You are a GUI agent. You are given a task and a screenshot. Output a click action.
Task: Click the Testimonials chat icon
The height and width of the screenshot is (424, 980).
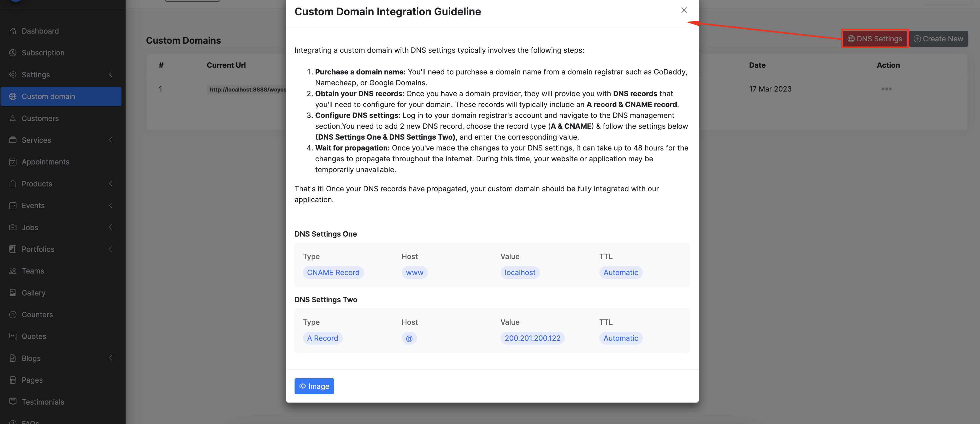tap(13, 402)
